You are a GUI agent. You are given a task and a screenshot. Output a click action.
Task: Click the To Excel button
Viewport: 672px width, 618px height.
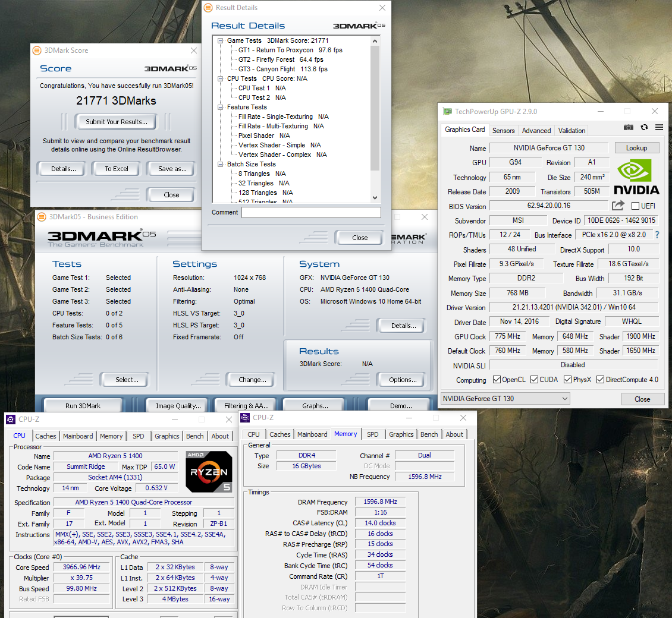pyautogui.click(x=116, y=169)
